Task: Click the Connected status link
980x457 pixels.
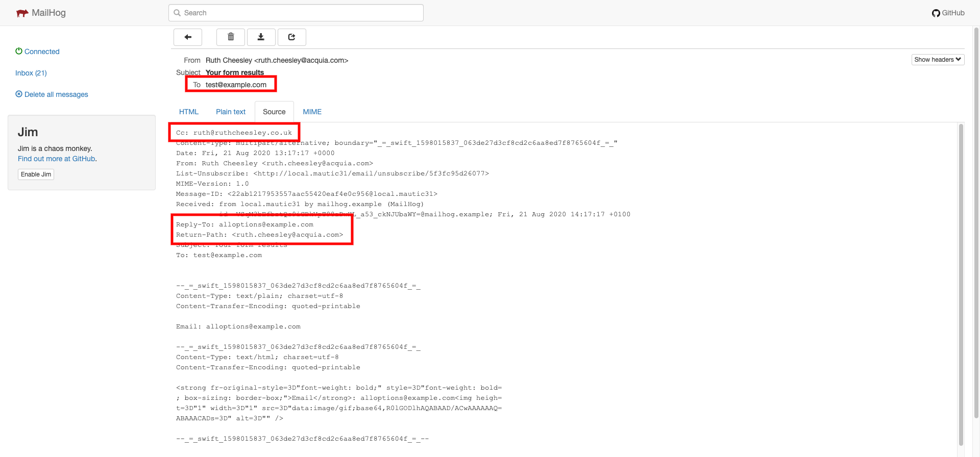Action: (42, 52)
